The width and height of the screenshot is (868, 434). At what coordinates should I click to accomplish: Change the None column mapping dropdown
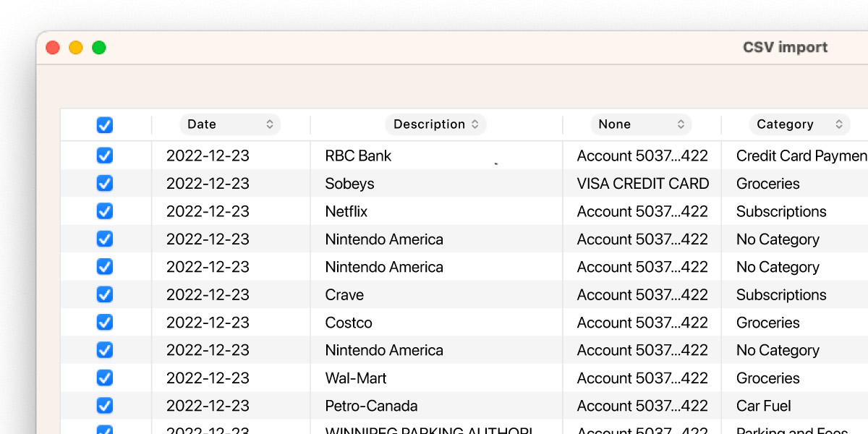click(641, 124)
